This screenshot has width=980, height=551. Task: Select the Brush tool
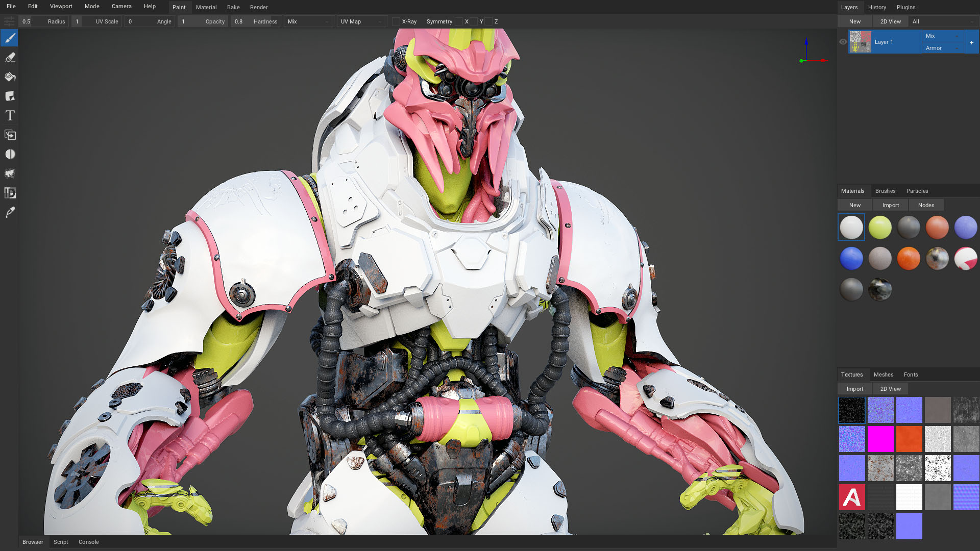point(9,38)
